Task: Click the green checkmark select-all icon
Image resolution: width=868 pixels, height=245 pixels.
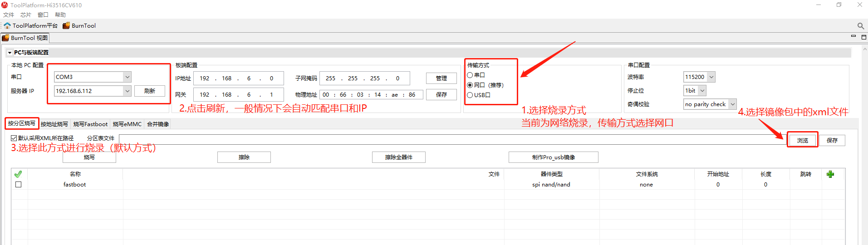Action: tap(18, 174)
